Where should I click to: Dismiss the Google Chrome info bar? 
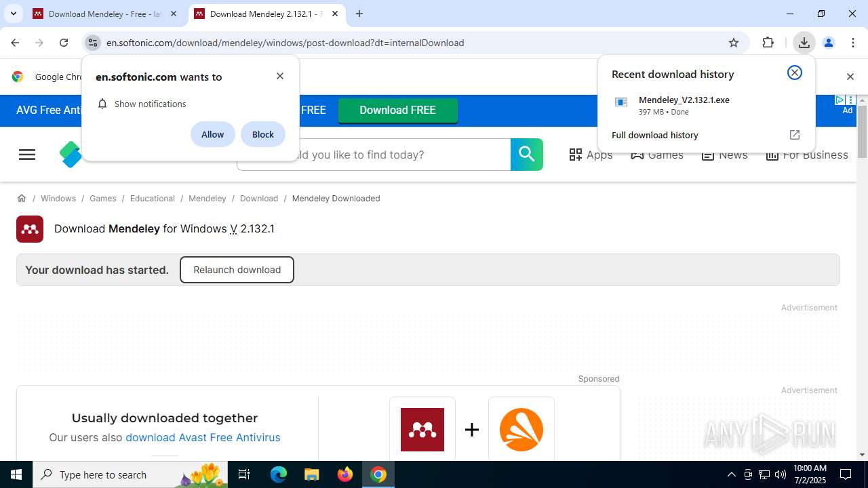click(850, 77)
